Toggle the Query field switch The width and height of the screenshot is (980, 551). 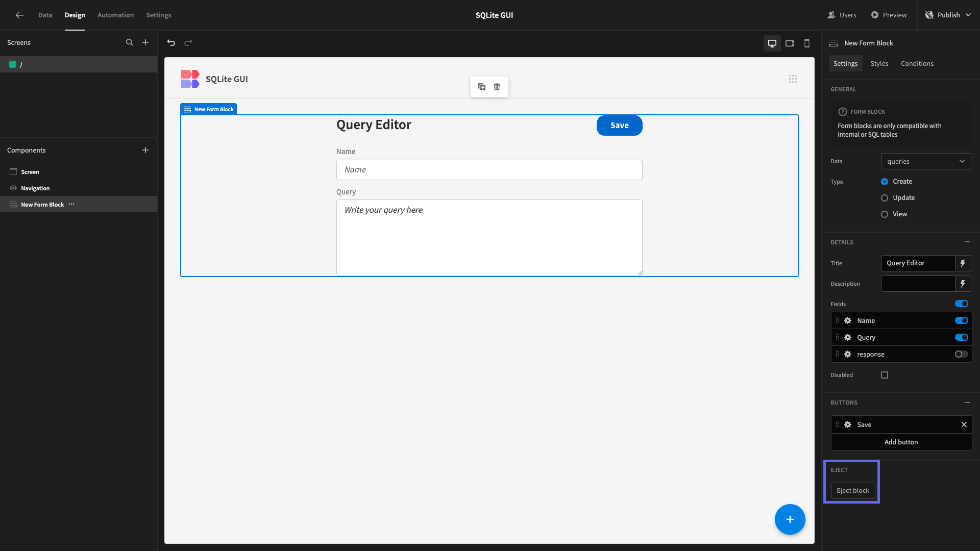click(x=962, y=337)
